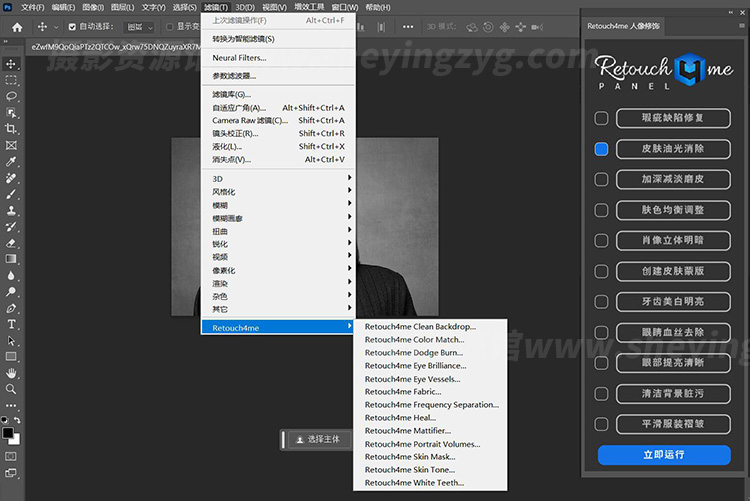Select the Eyedropper tool
This screenshot has width=750, height=501.
(x=11, y=162)
